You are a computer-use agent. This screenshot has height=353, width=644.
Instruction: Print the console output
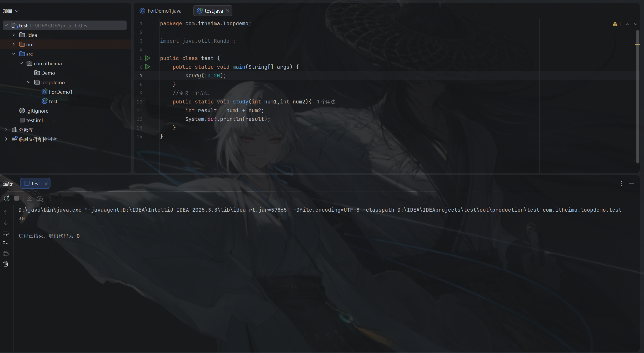pyautogui.click(x=6, y=253)
